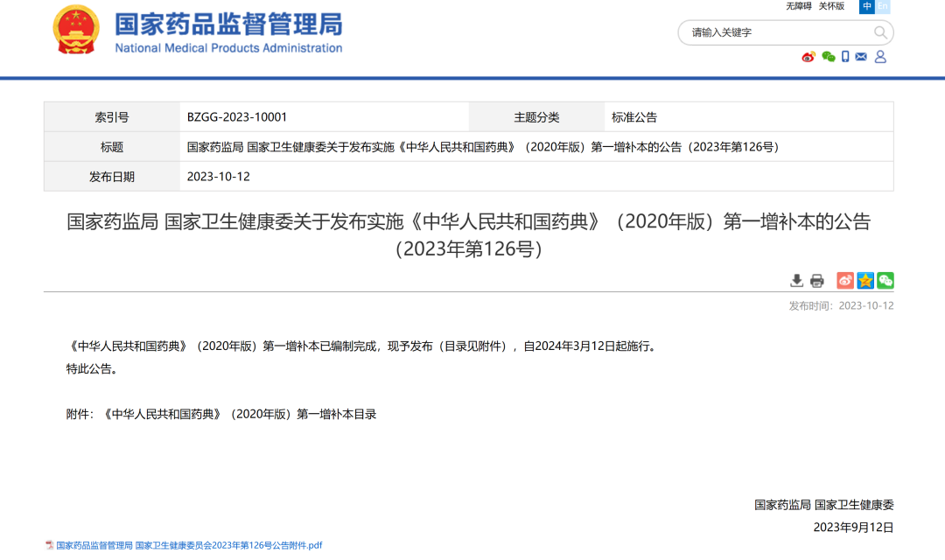Open the NMPA Weibo account icon

[x=807, y=56]
